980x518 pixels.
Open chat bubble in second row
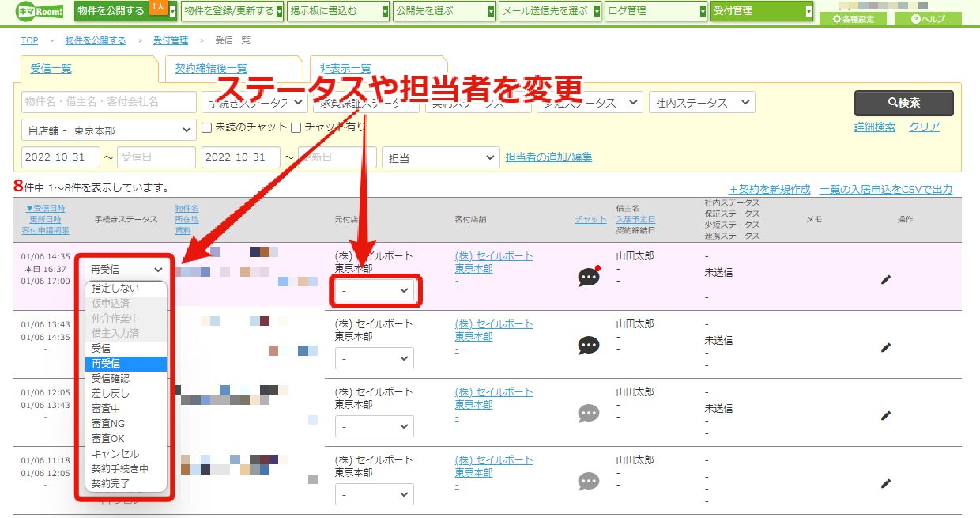click(x=589, y=346)
